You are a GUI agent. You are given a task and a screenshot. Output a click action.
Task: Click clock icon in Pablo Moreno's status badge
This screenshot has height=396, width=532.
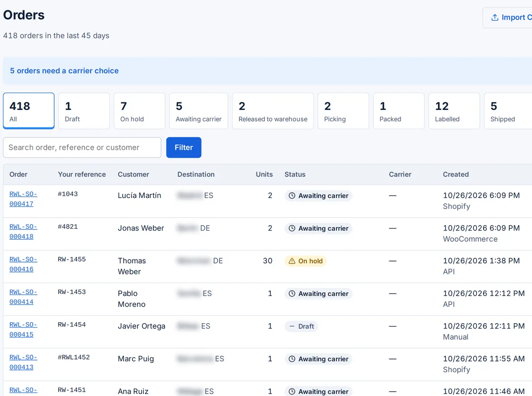pyautogui.click(x=292, y=294)
